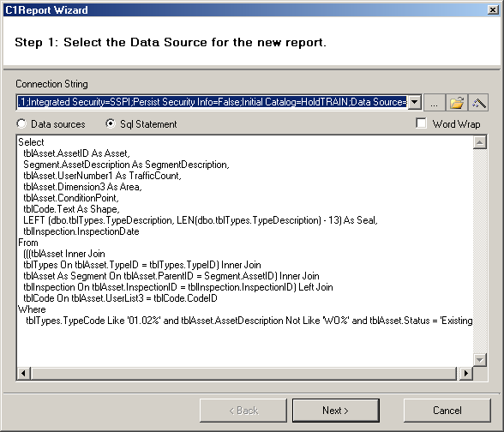Click the disabled Back button
Viewport: 504px width, 432px height.
point(243,411)
